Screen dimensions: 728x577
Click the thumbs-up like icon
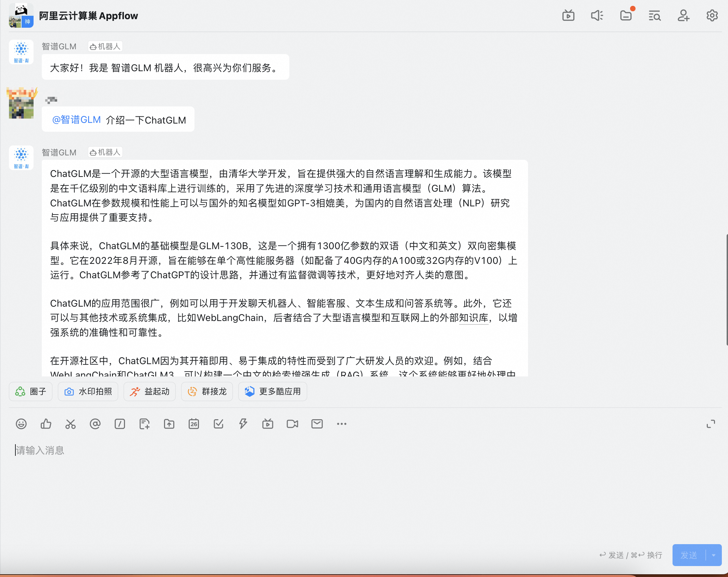46,424
